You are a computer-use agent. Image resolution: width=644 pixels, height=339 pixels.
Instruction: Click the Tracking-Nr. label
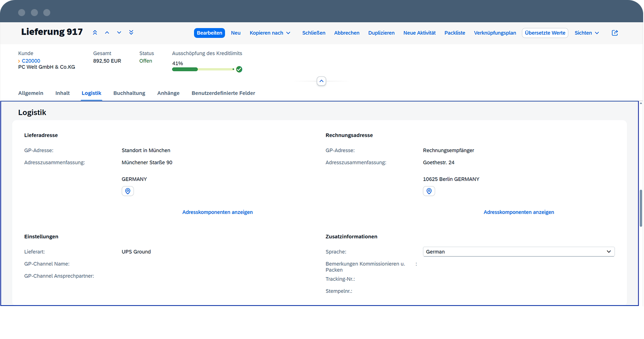pos(340,279)
